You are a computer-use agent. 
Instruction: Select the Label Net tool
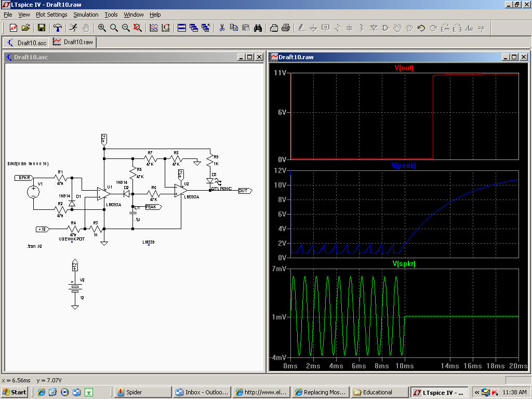[x=325, y=28]
